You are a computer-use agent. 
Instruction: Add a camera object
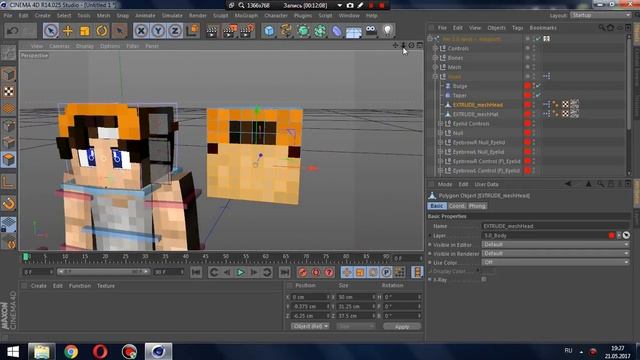tap(371, 30)
